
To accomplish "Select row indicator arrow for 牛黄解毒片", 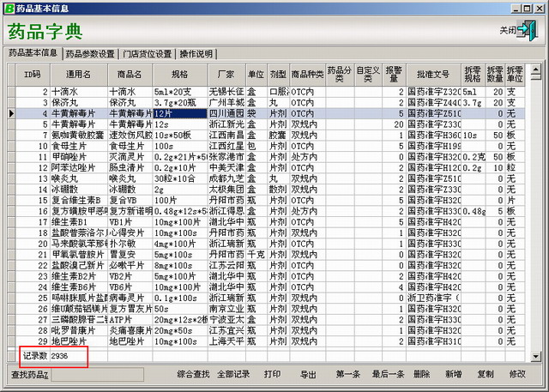I will [11, 112].
